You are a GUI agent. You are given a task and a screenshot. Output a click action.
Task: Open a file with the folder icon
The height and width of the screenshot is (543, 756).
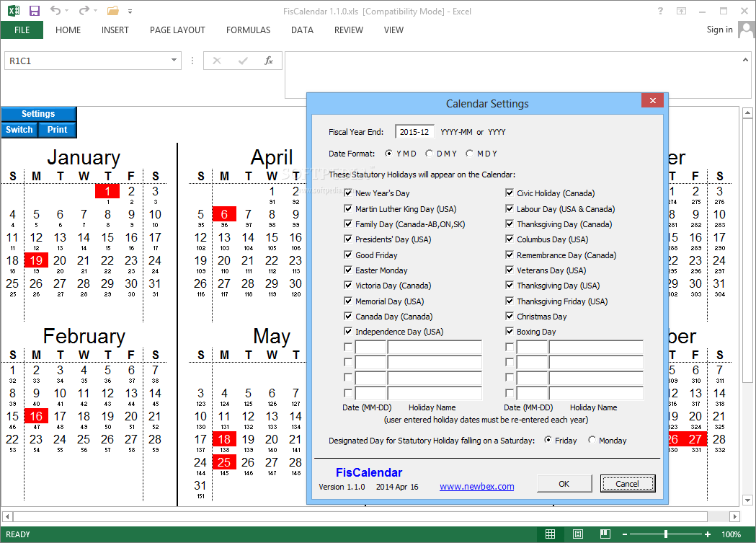pyautogui.click(x=113, y=11)
